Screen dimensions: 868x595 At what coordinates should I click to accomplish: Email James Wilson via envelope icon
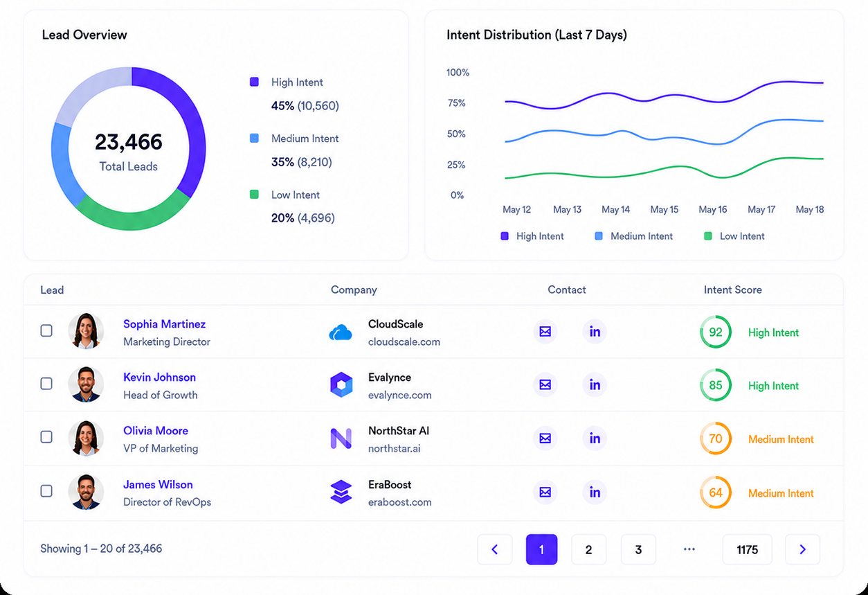coord(545,492)
